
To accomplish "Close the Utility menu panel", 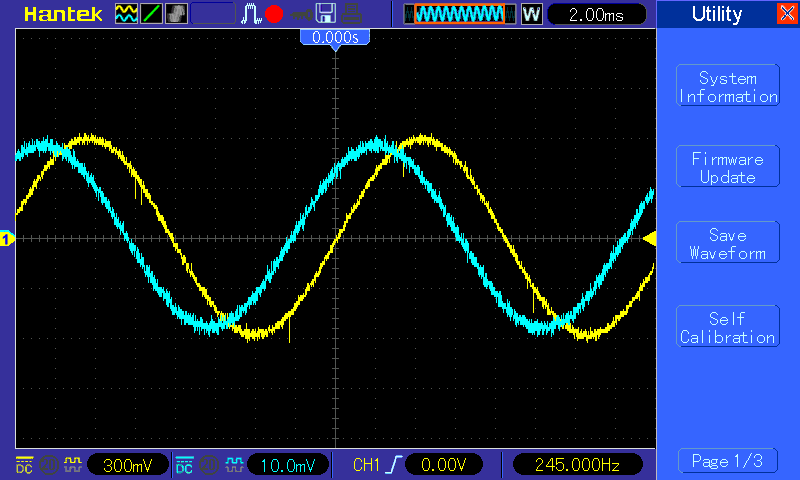I will [x=787, y=13].
